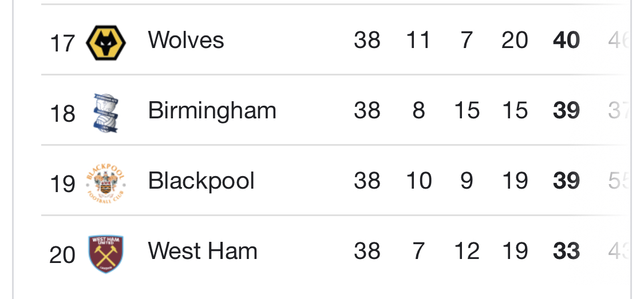Click the Birmingham club badge
The image size is (644, 299).
[x=106, y=113]
